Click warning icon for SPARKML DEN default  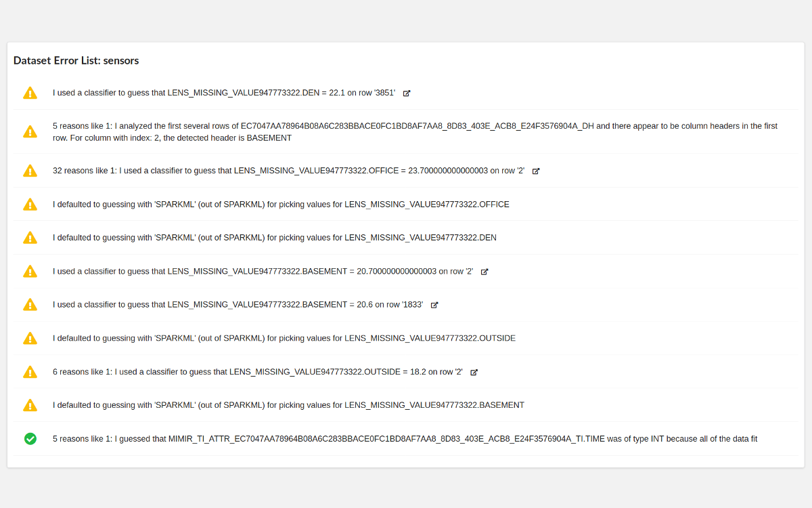click(30, 238)
